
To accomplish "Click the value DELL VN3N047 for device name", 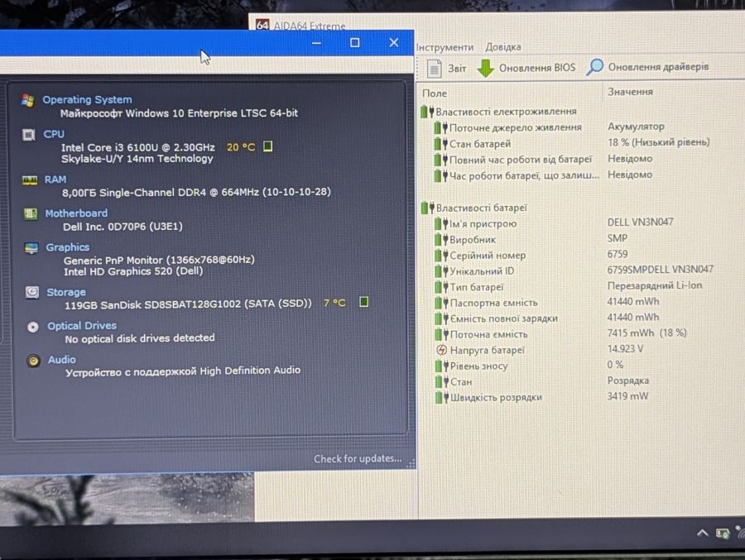I will point(640,222).
